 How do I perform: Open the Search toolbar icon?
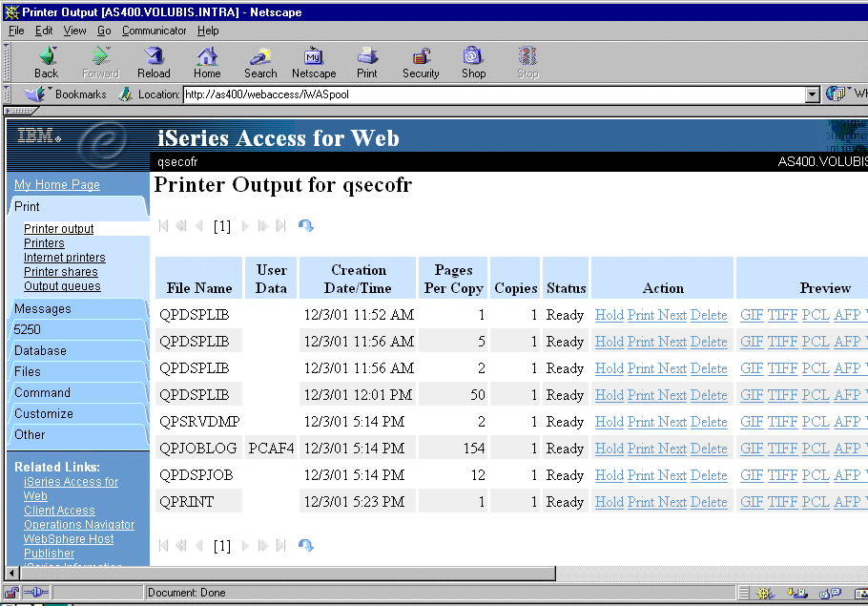tap(260, 62)
